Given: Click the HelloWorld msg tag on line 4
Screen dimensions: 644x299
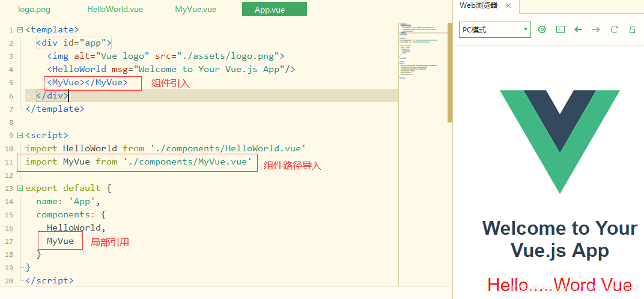Looking at the screenshot, I should click(171, 69).
